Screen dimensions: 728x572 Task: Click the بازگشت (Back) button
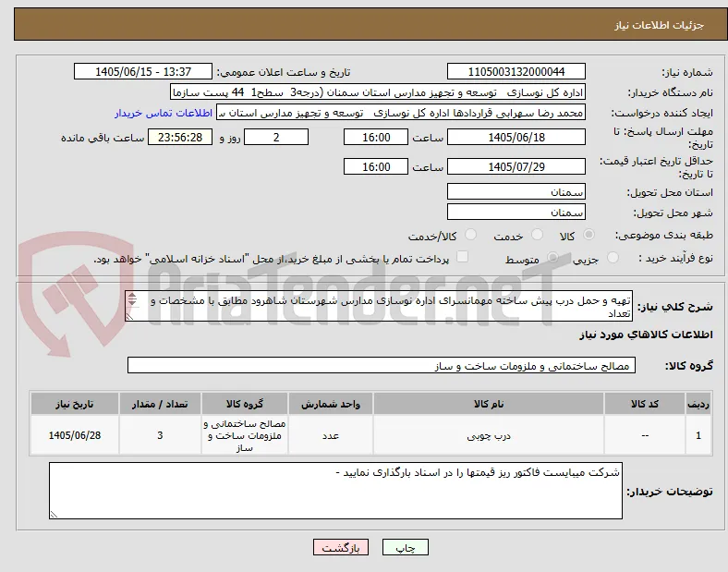tap(341, 547)
